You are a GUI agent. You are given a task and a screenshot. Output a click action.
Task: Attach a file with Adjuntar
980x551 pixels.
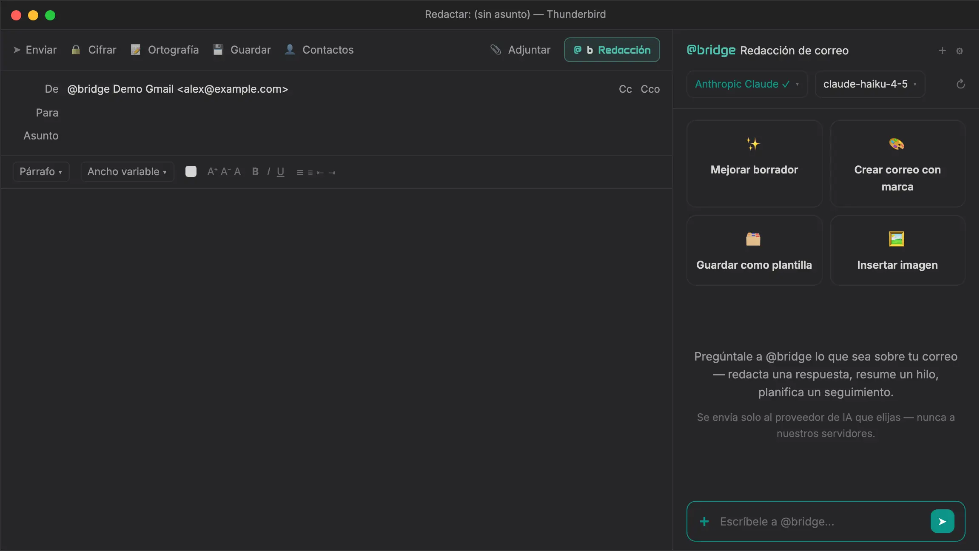coord(520,50)
